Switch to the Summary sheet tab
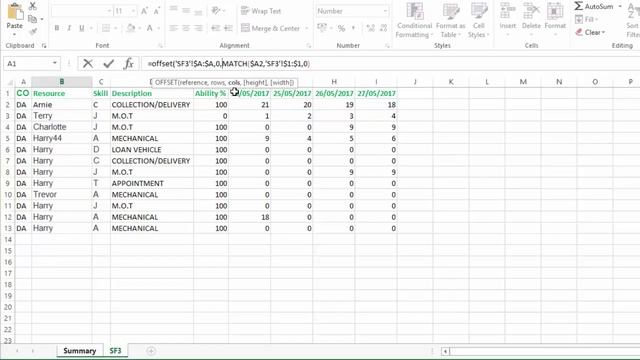 (80, 351)
